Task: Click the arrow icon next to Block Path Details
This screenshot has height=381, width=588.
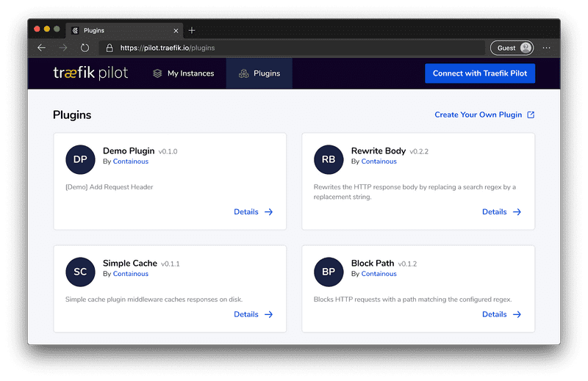Action: [517, 314]
